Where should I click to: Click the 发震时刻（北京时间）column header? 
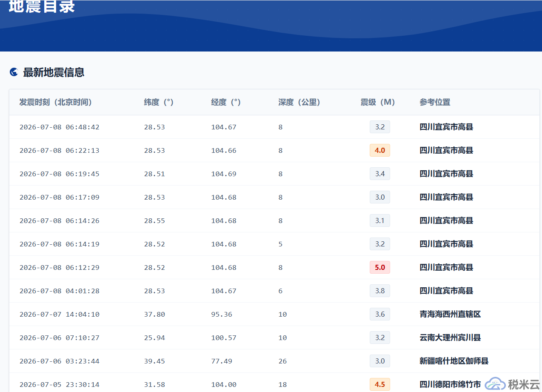click(x=56, y=102)
